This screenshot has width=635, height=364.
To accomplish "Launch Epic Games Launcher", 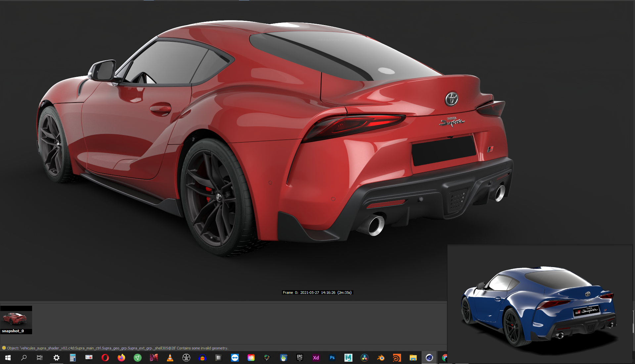I will tap(300, 358).
